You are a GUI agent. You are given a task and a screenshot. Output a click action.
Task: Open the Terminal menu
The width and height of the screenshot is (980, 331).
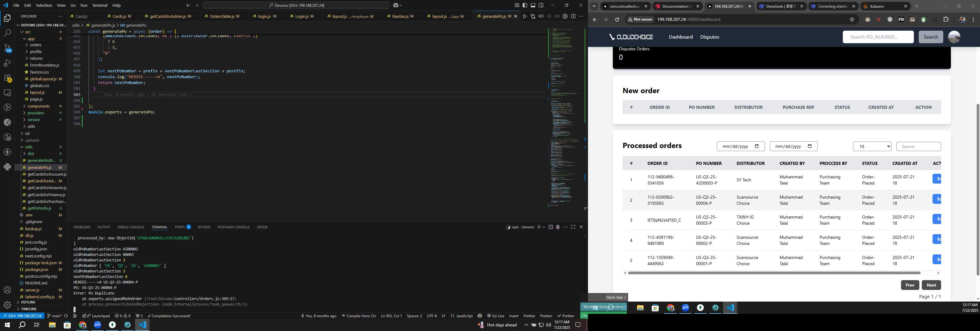[100, 5]
